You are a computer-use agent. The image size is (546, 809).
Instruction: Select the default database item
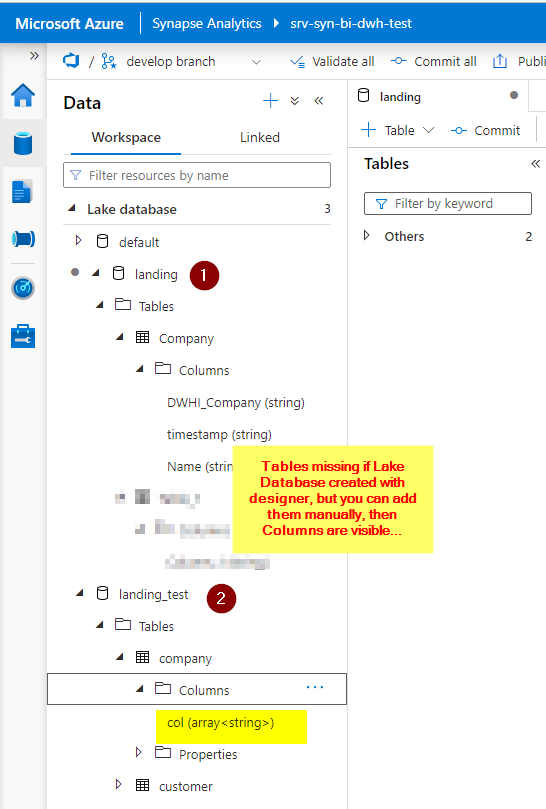tap(139, 242)
